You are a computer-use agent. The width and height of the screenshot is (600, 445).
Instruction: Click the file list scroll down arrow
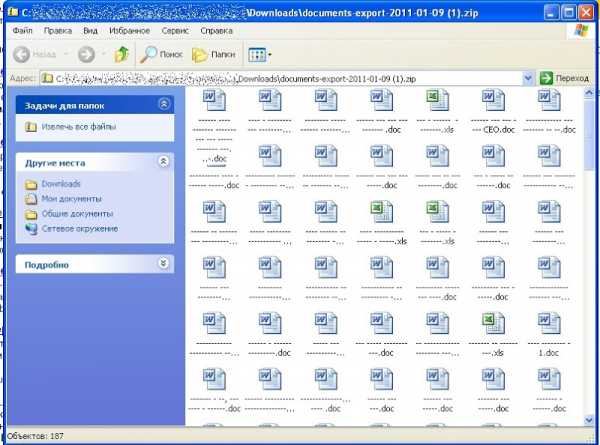(x=589, y=420)
